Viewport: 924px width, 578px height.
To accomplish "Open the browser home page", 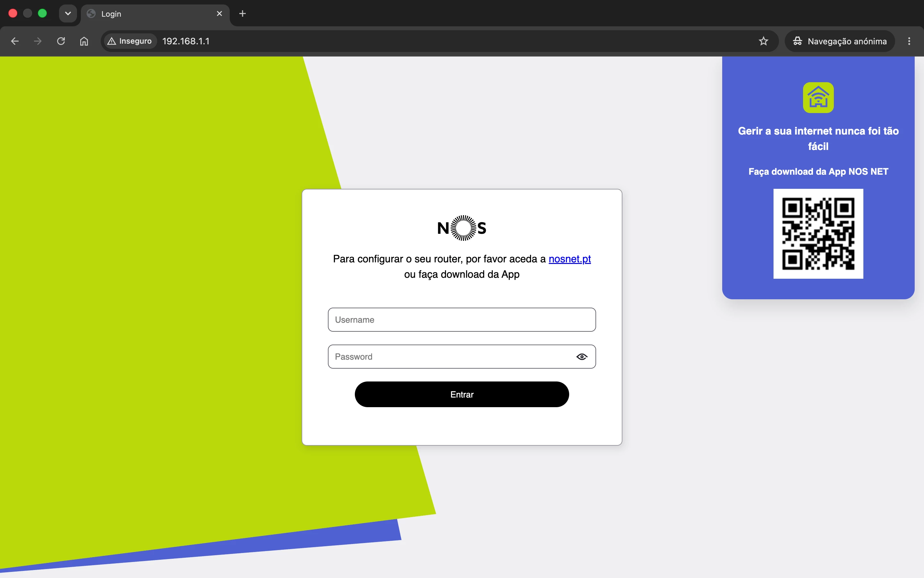I will click(x=84, y=41).
